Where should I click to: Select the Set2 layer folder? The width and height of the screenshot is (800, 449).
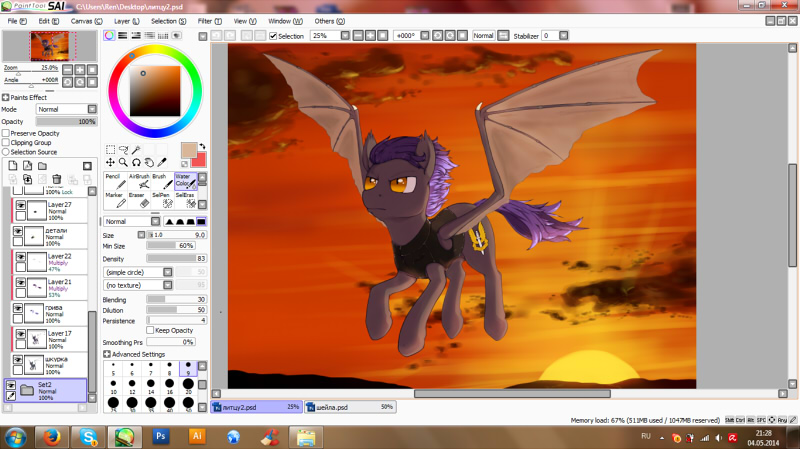point(46,391)
